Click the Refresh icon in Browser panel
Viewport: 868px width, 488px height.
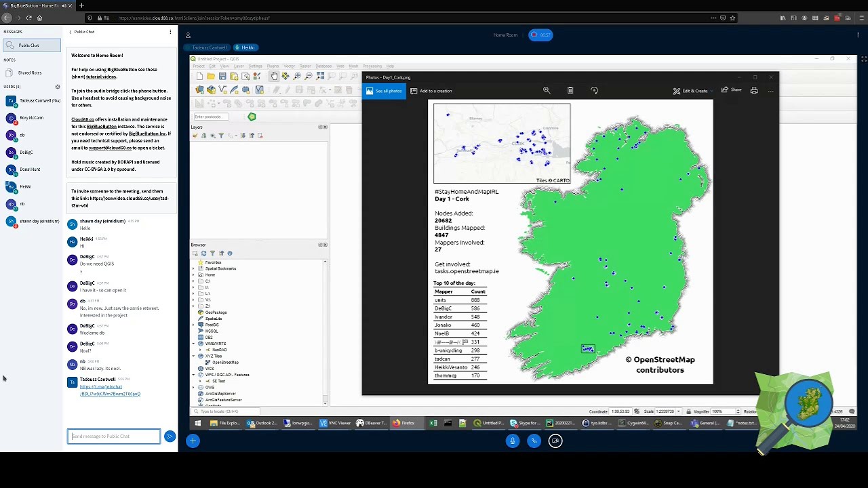click(204, 253)
